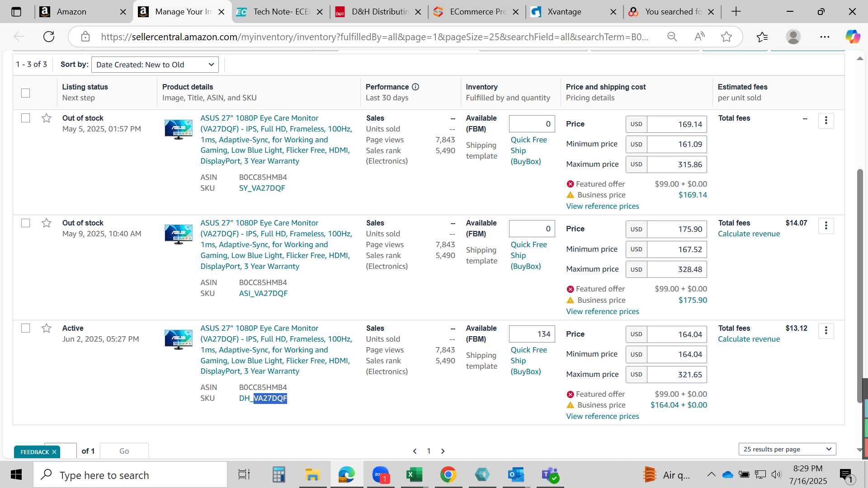The width and height of the screenshot is (868, 488).
Task: Open notification center on taskbar
Action: coord(846,475)
